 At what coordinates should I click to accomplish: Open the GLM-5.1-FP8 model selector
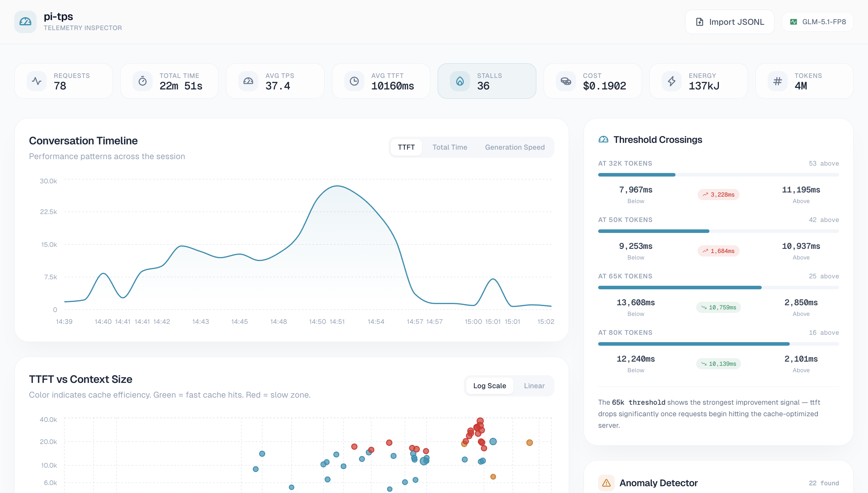click(x=818, y=22)
